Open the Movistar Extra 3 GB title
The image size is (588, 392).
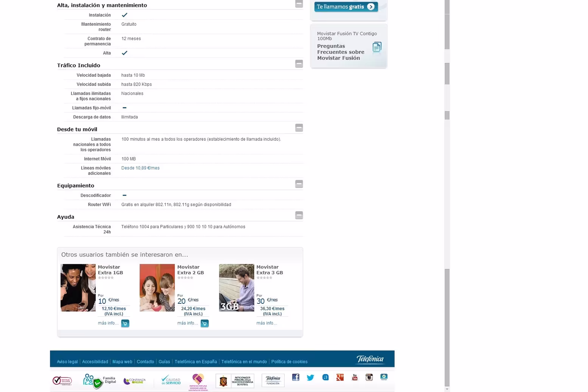coord(270,270)
